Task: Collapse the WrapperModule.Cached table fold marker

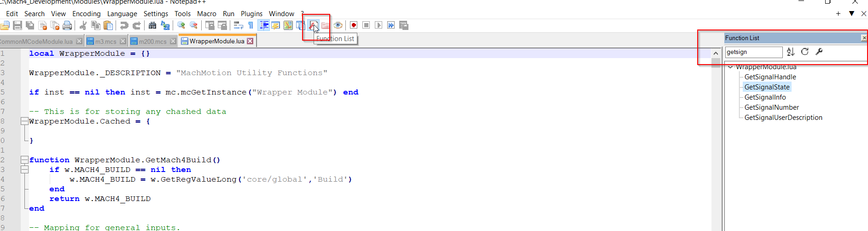Action: tap(24, 121)
